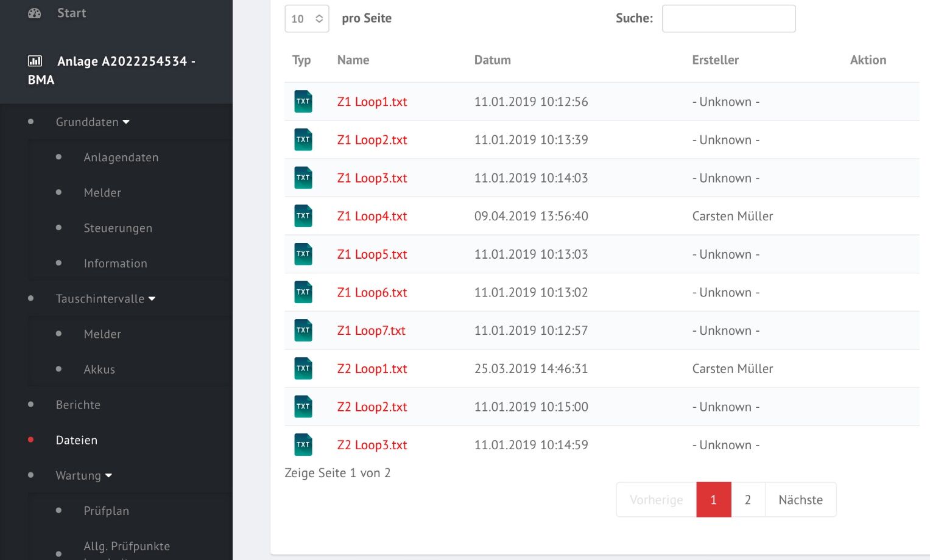The height and width of the screenshot is (560, 930).
Task: Click the TXT file icon for Z1 Loop7.txt
Action: coord(303,331)
